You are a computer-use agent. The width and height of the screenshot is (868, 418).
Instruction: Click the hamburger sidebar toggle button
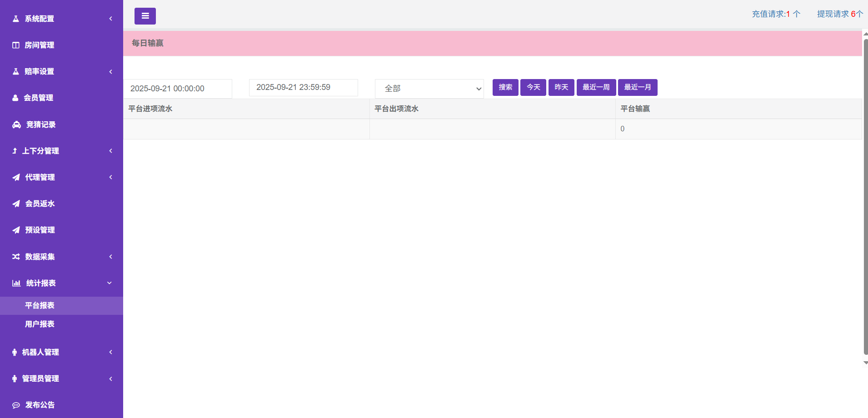pos(145,16)
